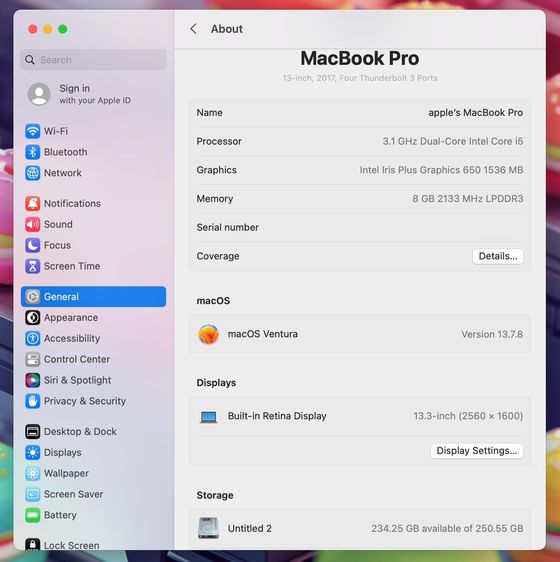Click the Screen Time hourglass icon
This screenshot has height=562, width=560.
pyautogui.click(x=33, y=266)
